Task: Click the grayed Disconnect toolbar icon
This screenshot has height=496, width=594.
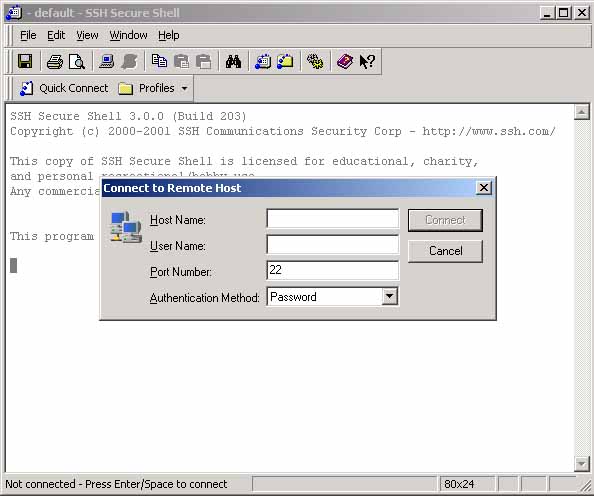Action: point(129,61)
